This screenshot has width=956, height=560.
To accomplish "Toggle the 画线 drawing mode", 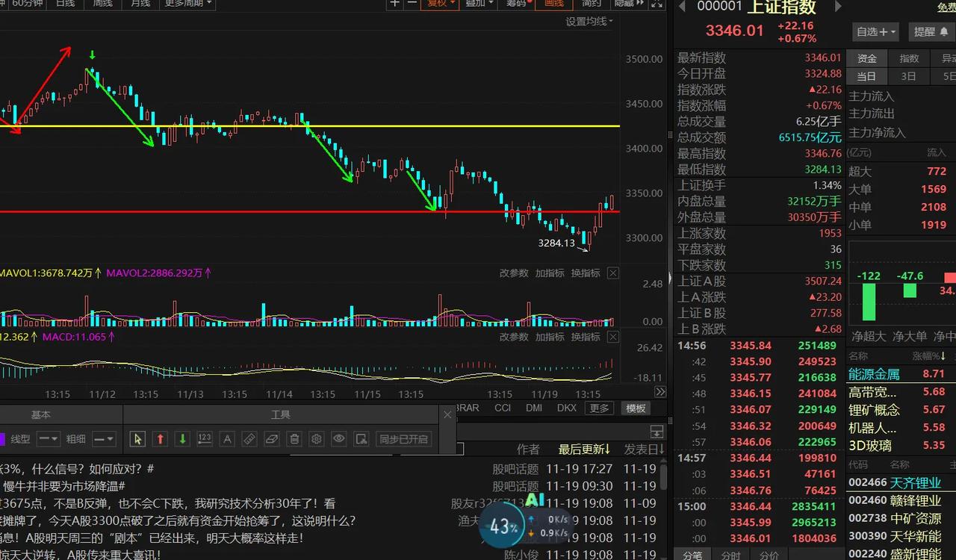I will [x=553, y=4].
